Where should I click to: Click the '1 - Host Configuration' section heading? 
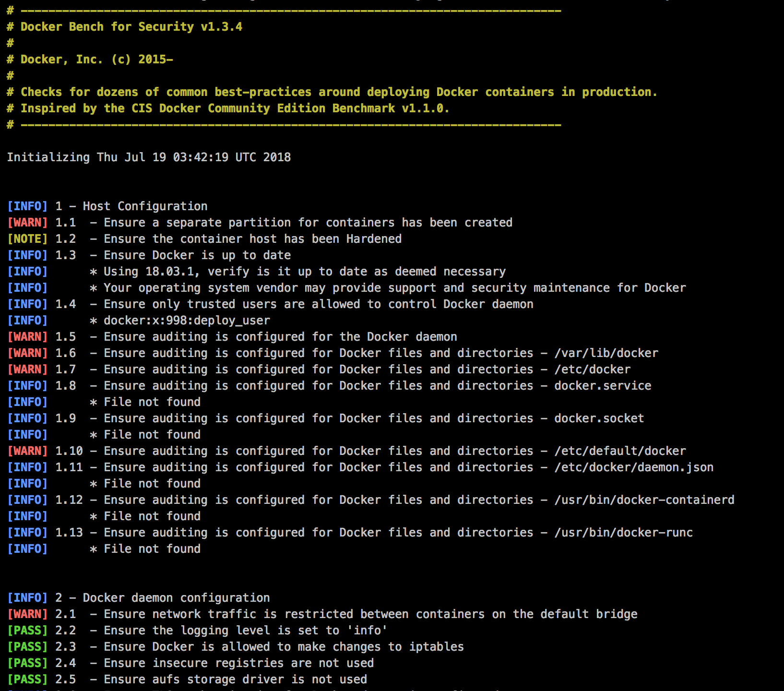point(131,206)
